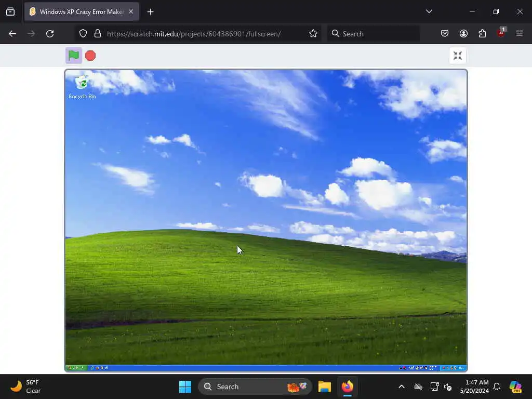The image size is (532, 399).
Task: Switch to the Windows XP Crazy Error Maker tab
Action: [x=82, y=12]
